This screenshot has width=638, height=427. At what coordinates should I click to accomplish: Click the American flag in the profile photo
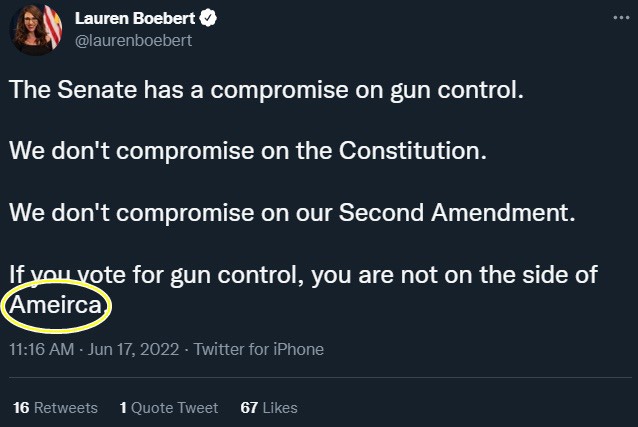point(53,26)
